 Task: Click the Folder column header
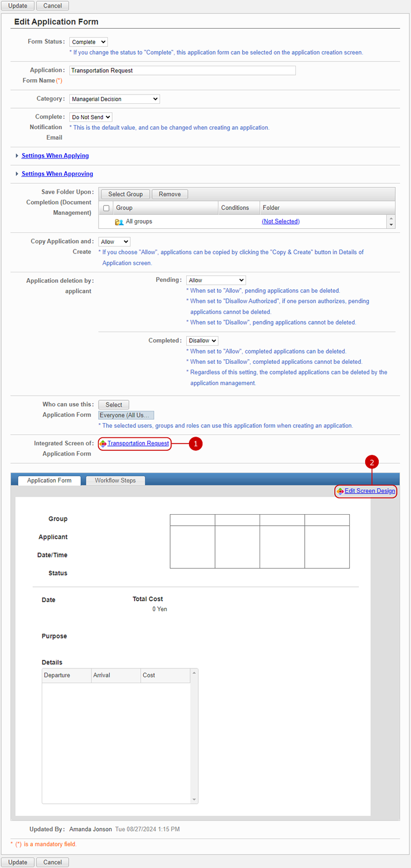click(324, 208)
